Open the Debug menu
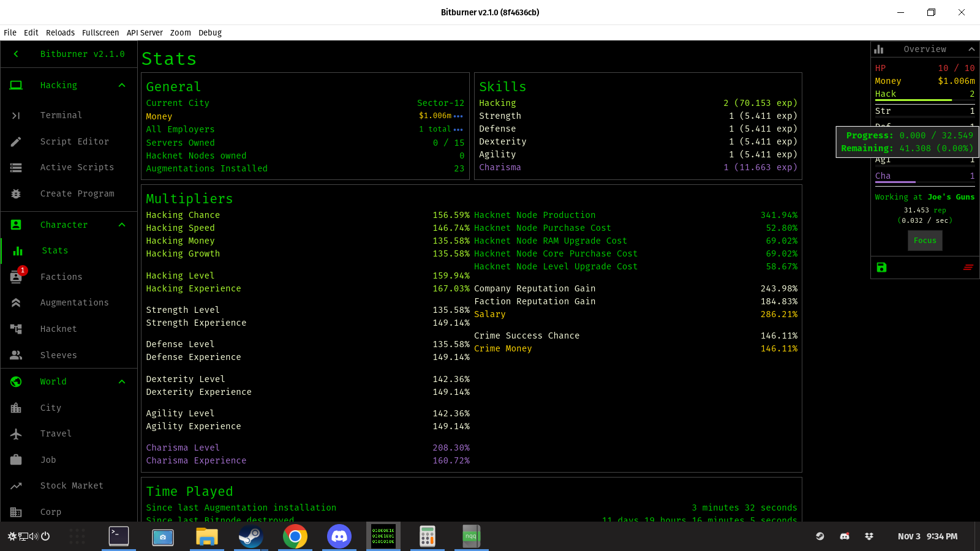 tap(210, 32)
